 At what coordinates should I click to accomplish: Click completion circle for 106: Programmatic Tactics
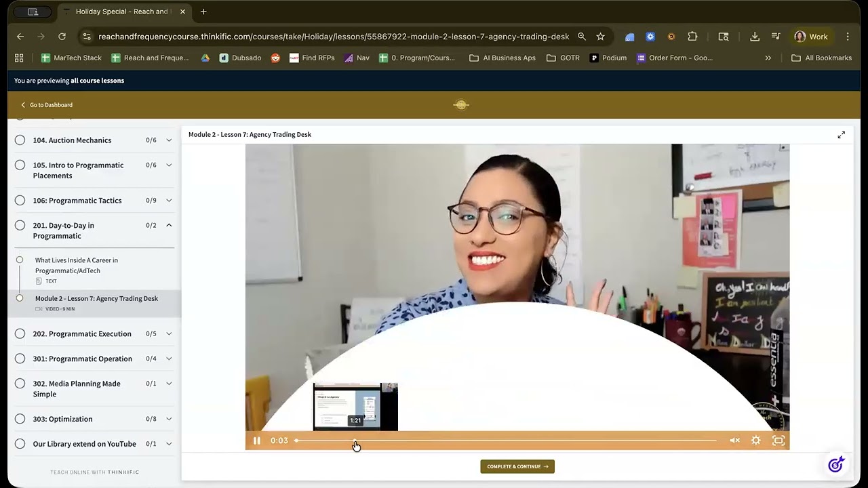click(20, 201)
